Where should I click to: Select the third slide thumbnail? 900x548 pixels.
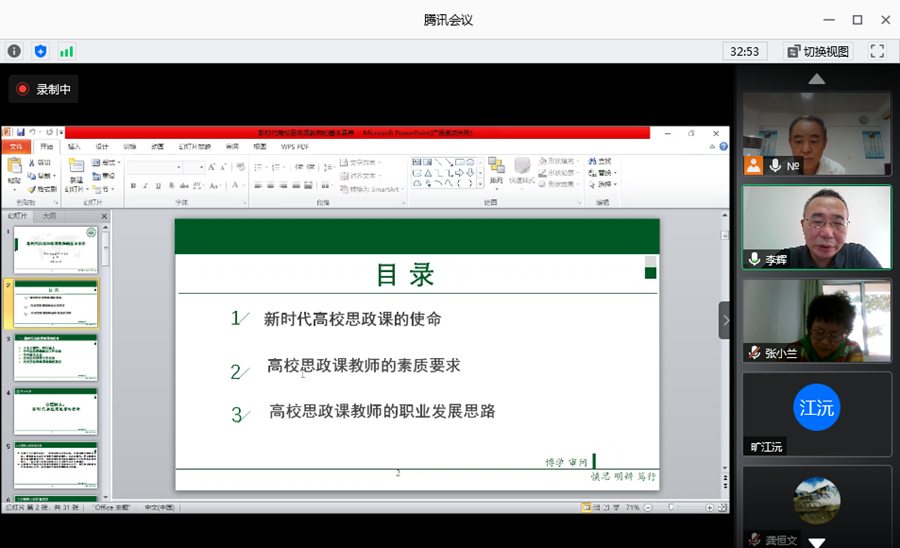(56, 358)
